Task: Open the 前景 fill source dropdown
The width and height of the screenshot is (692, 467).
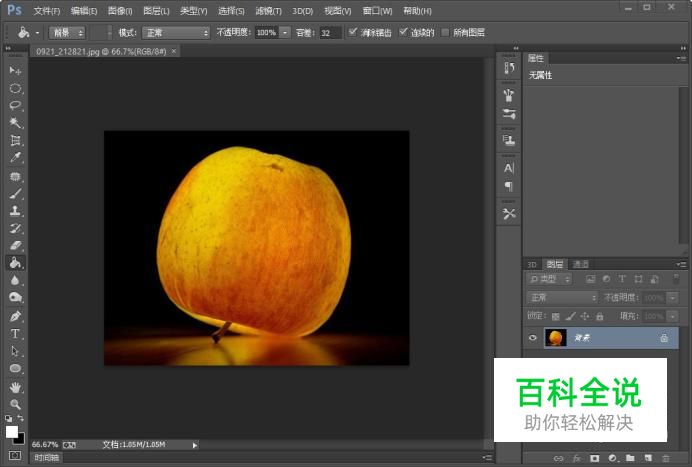Action: tap(67, 32)
